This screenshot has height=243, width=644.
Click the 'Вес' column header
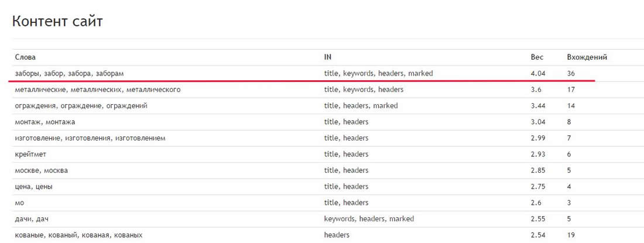537,57
